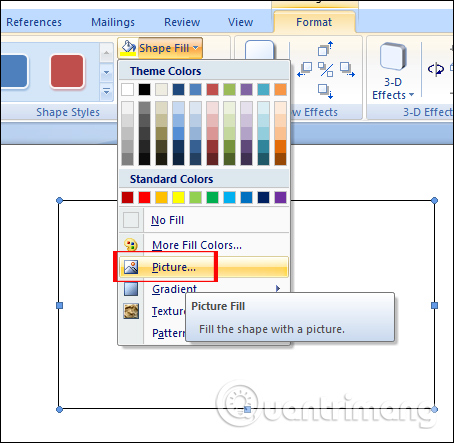Image resolution: width=454 pixels, height=443 pixels.
Task: Switch to the Mailings tab
Action: click(x=113, y=22)
